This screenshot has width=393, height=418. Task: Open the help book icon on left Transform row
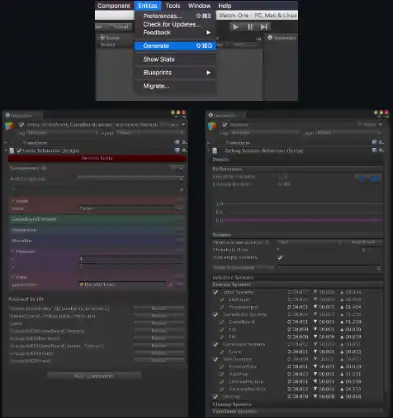pos(177,142)
